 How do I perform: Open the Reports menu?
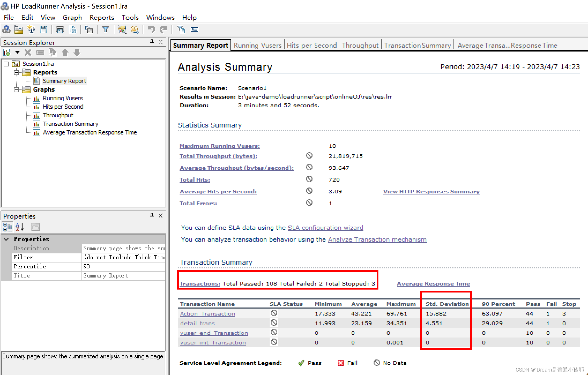(102, 17)
